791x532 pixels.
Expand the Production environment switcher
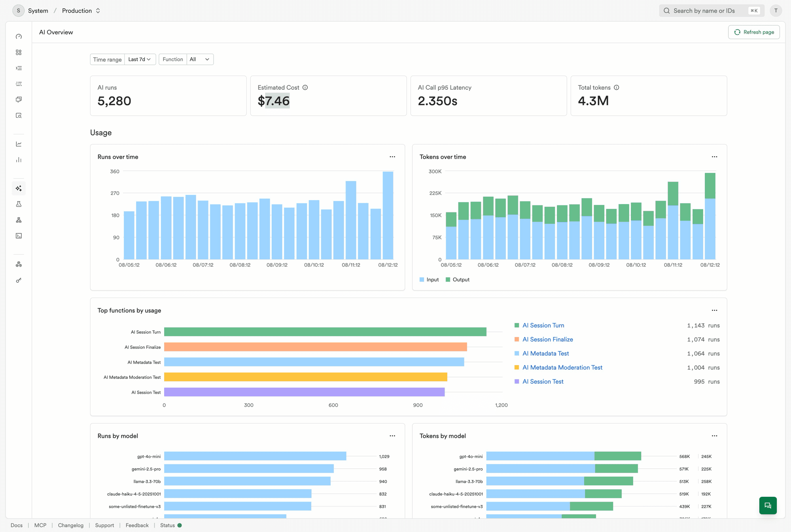[81, 11]
